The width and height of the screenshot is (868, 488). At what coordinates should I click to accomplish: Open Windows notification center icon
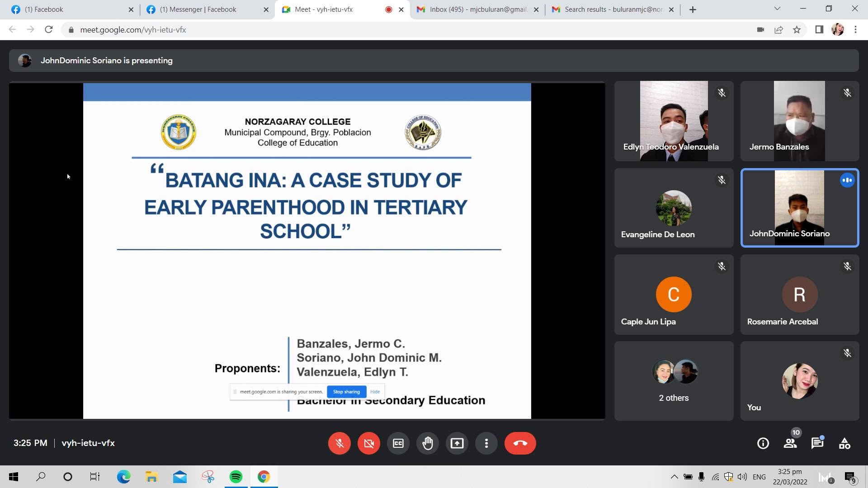click(850, 477)
